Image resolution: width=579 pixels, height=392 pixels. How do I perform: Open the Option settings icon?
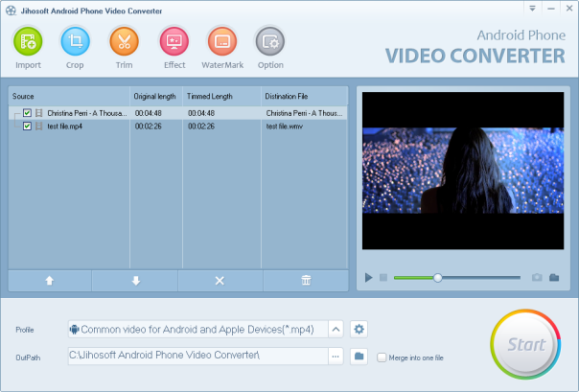click(270, 42)
